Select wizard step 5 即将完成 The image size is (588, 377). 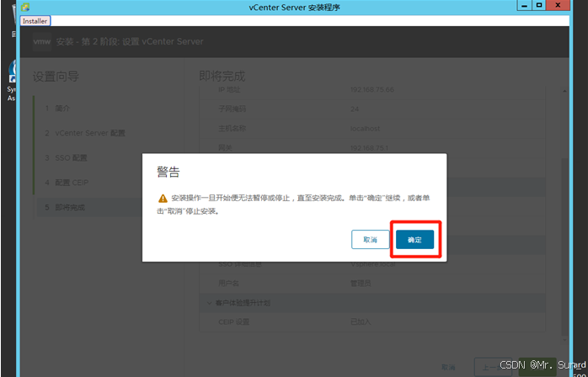click(89, 207)
